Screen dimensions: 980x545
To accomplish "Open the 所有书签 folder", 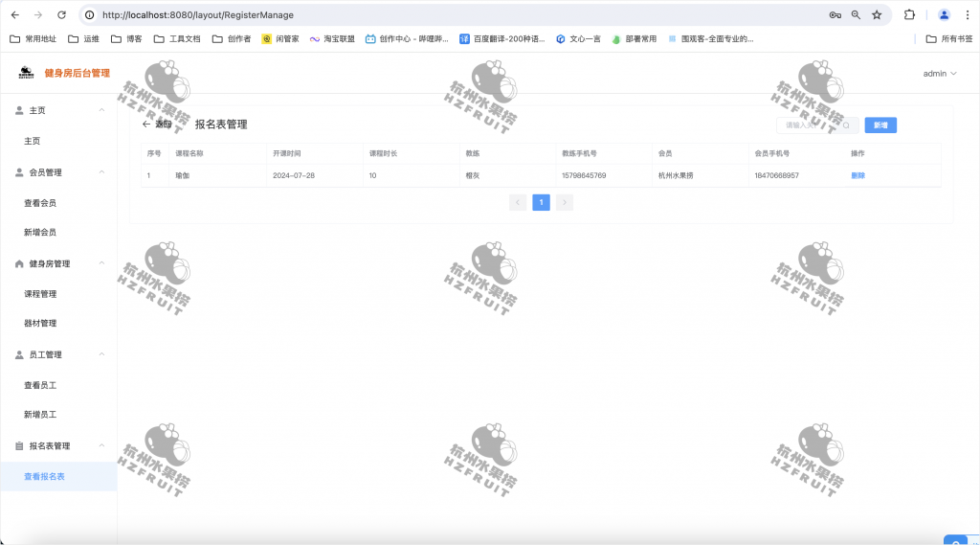I will click(x=949, y=39).
